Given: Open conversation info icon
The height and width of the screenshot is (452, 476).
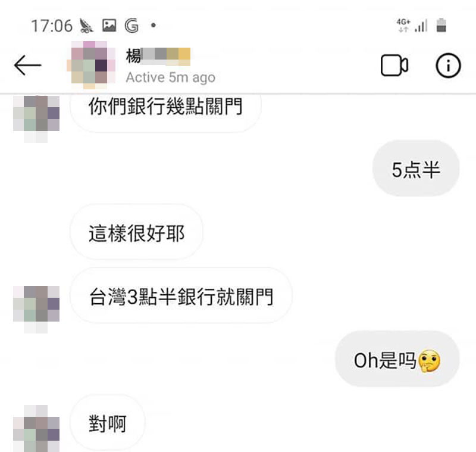Looking at the screenshot, I should 448,66.
